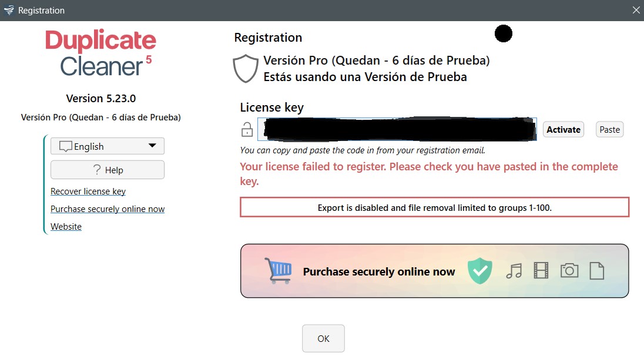Click the document file icon
This screenshot has width=644, height=363.
pos(596,271)
